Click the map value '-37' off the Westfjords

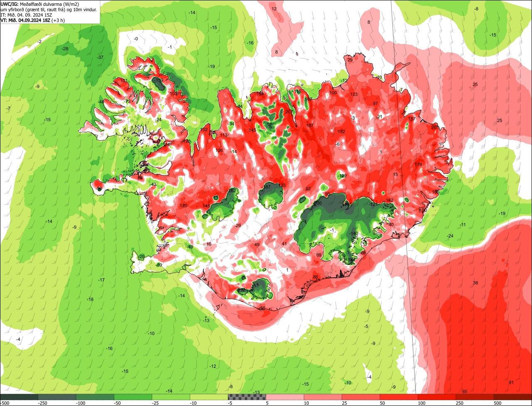pos(100,57)
